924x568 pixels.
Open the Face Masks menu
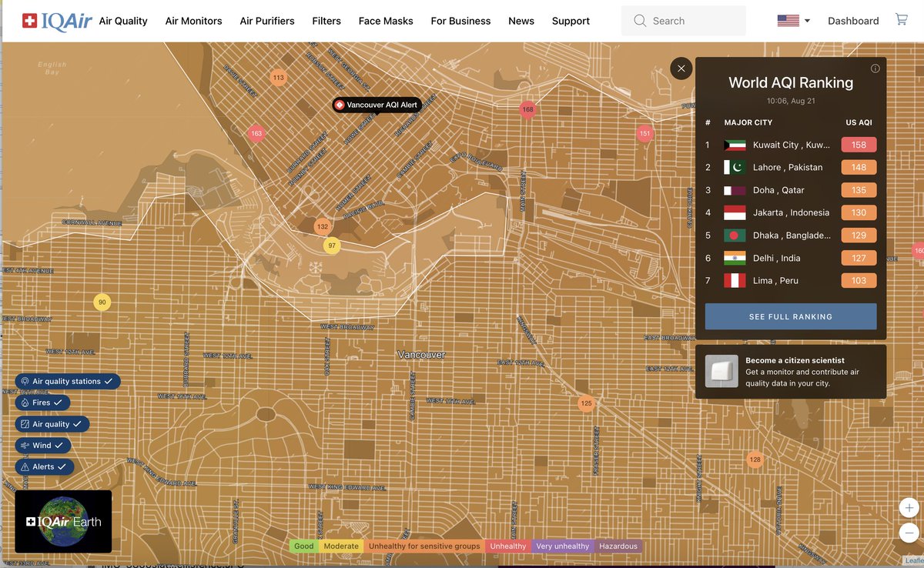[x=386, y=21]
